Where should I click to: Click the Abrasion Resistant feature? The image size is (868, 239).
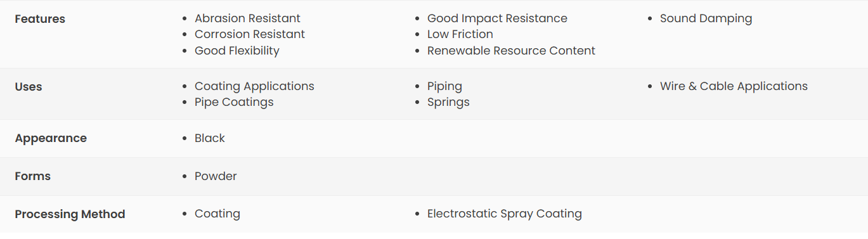click(x=247, y=18)
